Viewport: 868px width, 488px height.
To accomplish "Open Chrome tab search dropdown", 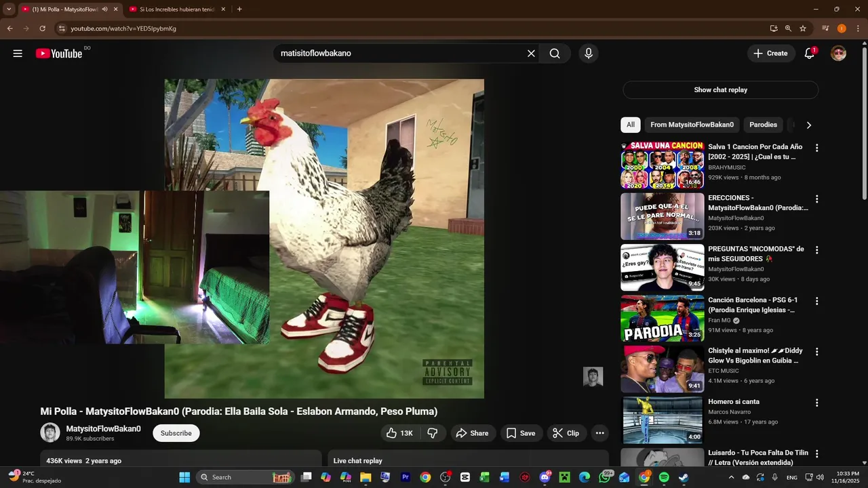I will pos(9,9).
